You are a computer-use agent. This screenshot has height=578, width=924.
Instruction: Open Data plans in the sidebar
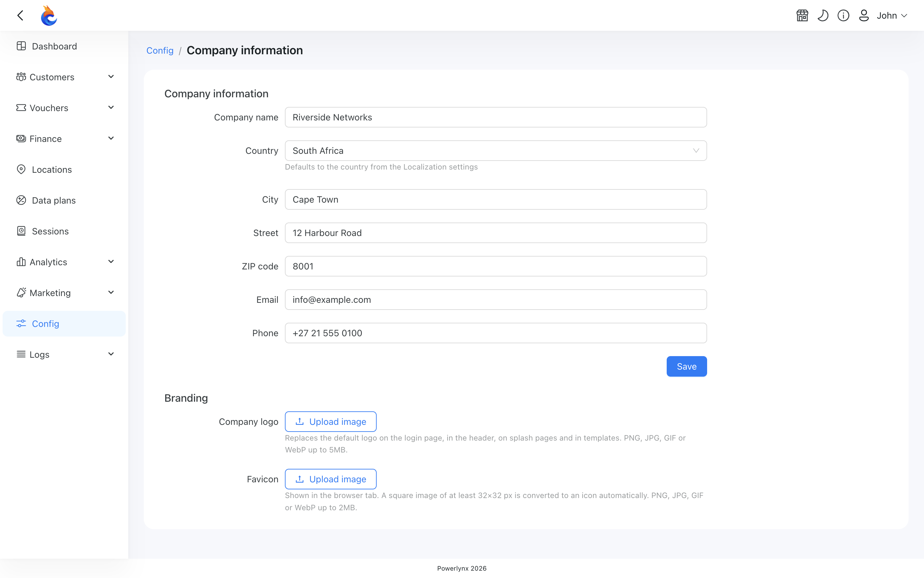[x=64, y=200]
